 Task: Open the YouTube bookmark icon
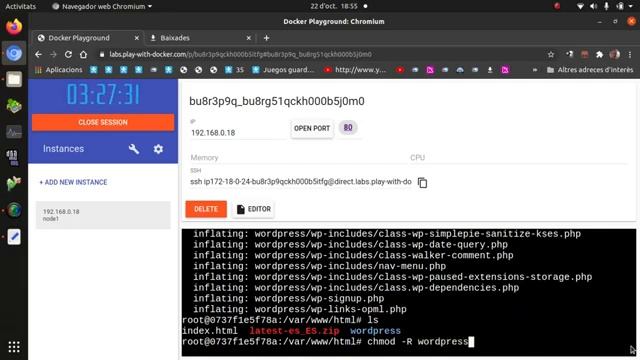pos(400,70)
